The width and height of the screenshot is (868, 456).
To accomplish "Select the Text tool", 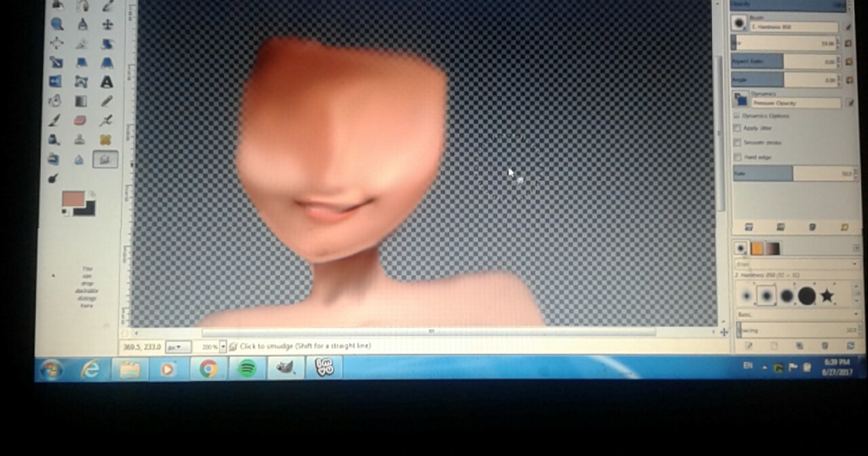I will point(106,82).
